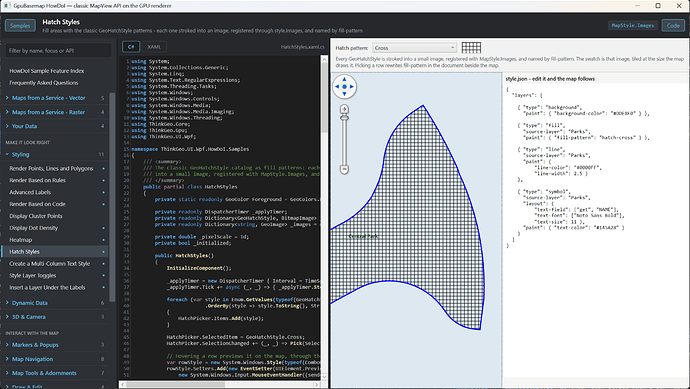
Task: Click the zoom slider handle on the map
Action: tap(345, 117)
